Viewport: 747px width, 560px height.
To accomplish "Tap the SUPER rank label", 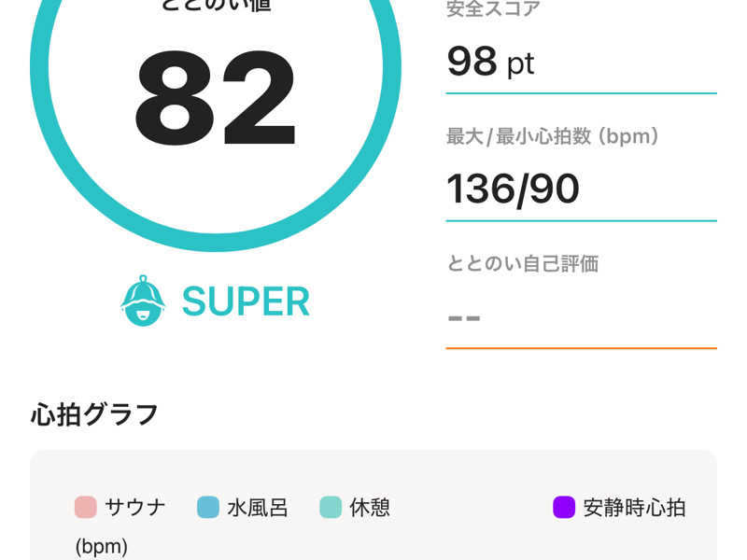I will (x=246, y=301).
